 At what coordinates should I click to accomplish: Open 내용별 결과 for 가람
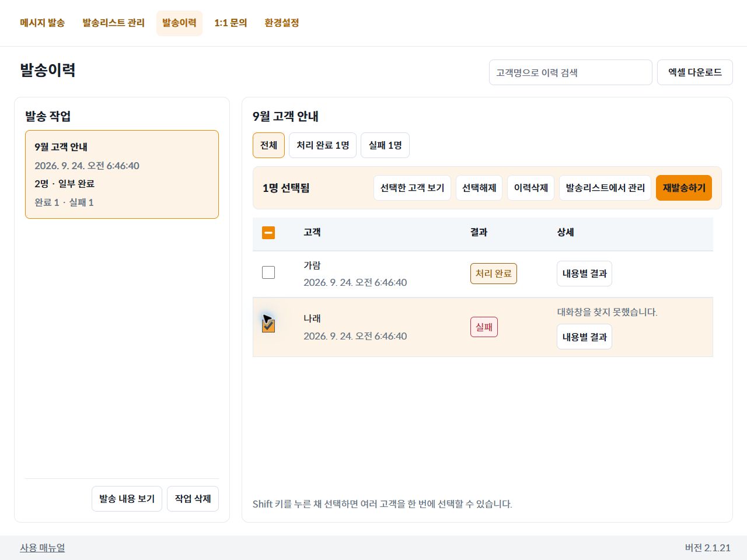pyautogui.click(x=584, y=274)
